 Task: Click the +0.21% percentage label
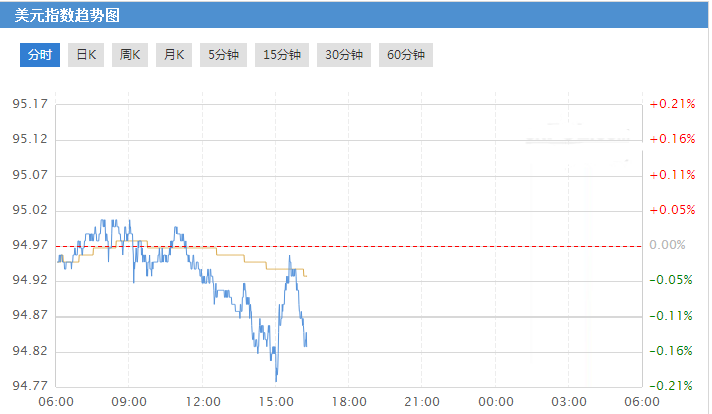pyautogui.click(x=671, y=104)
